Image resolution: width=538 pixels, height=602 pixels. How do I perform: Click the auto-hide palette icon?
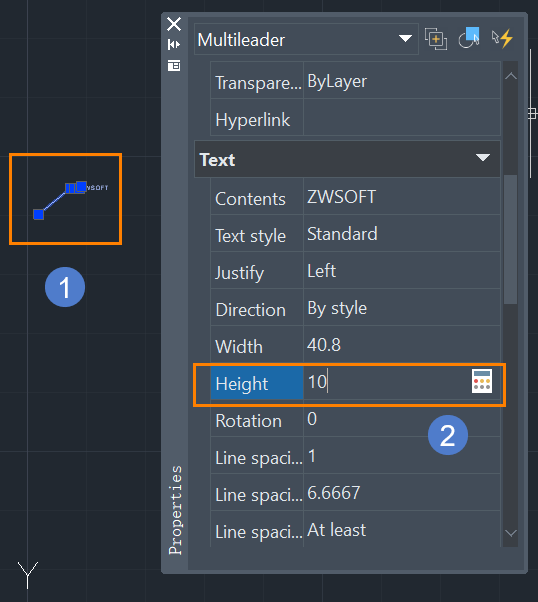[174, 45]
